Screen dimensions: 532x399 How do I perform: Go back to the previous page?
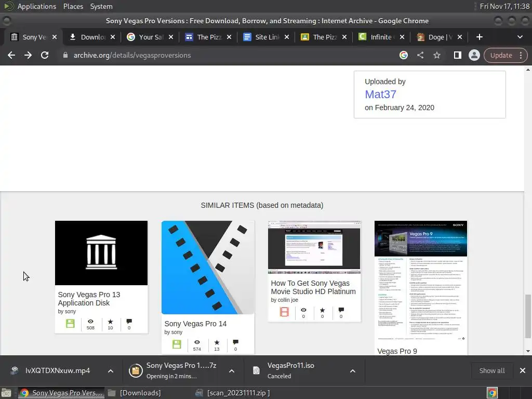tap(11, 55)
